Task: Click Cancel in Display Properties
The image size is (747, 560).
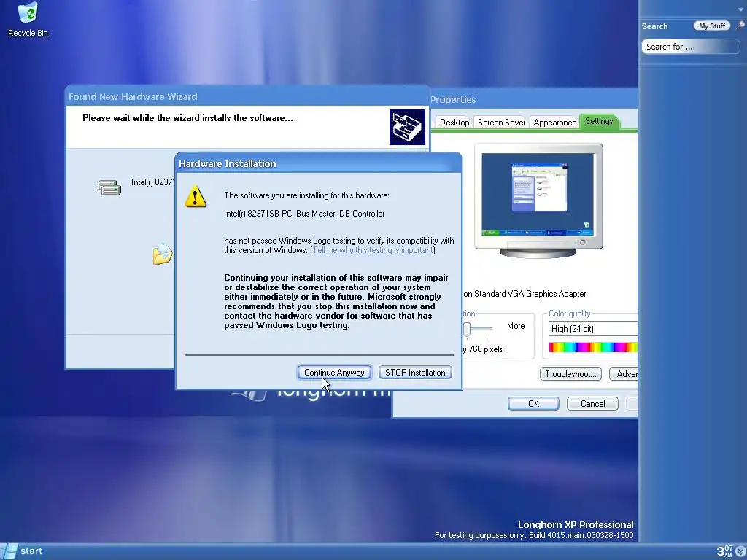Action: click(x=592, y=404)
